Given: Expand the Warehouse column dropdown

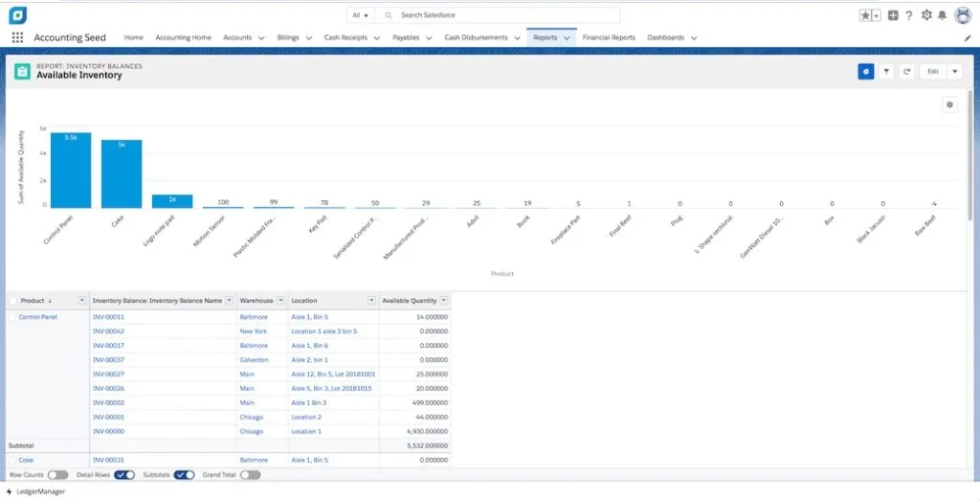Looking at the screenshot, I should pos(280,301).
